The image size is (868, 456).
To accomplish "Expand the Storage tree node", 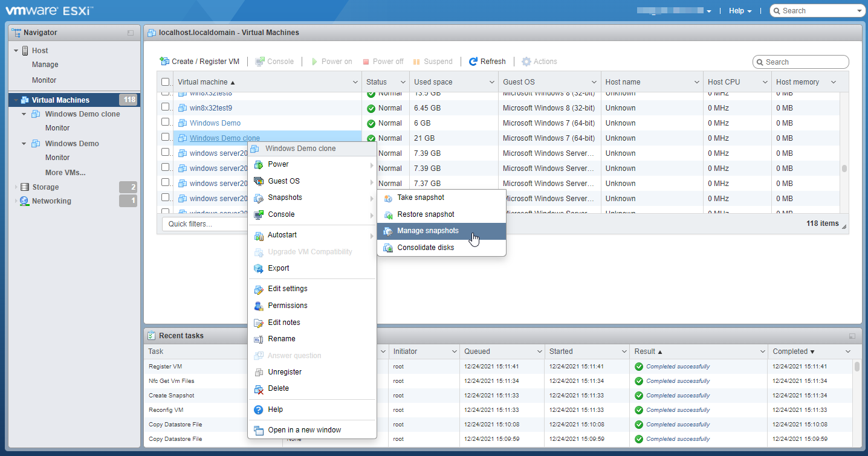I will point(16,187).
